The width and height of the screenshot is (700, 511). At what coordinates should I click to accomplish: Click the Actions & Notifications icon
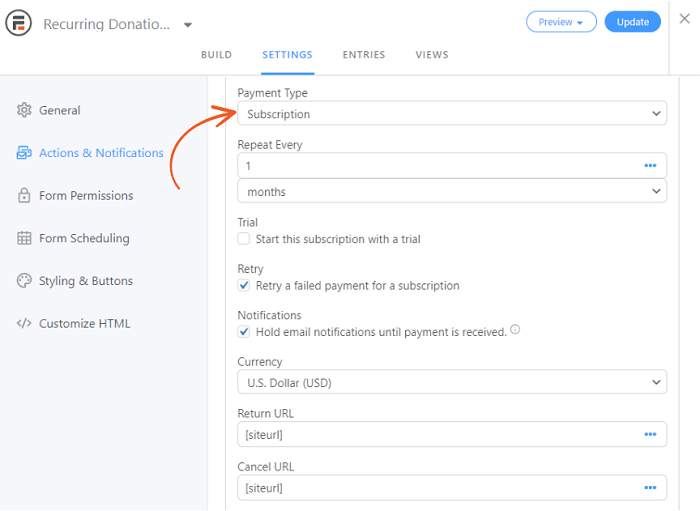click(24, 153)
